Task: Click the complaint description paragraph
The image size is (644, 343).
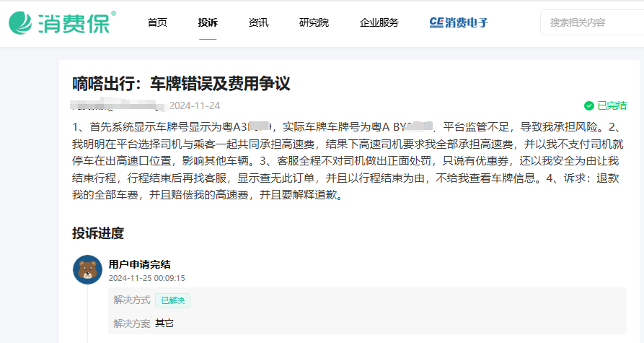Action: tap(348, 161)
